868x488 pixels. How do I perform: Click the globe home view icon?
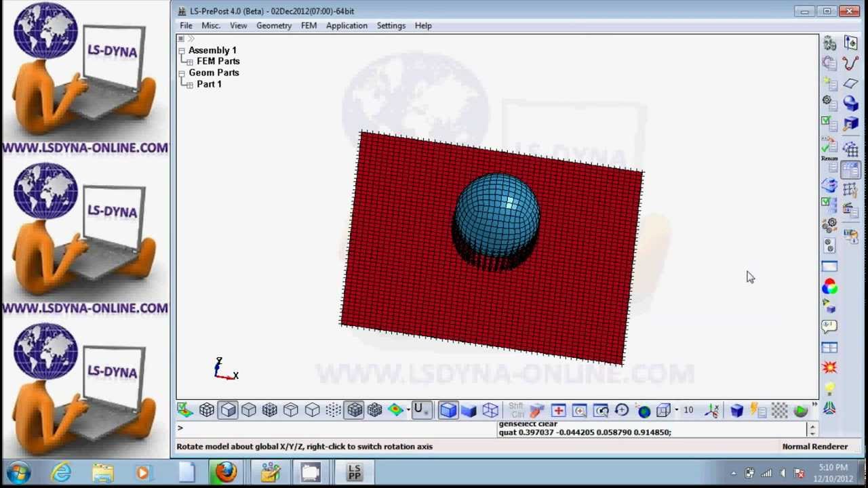click(x=644, y=410)
